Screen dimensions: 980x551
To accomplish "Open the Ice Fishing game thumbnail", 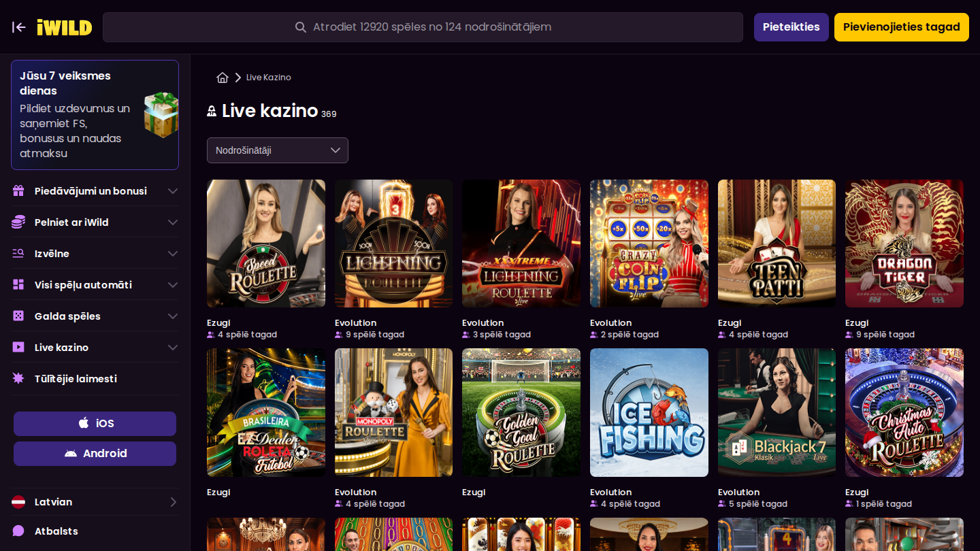I will click(649, 413).
